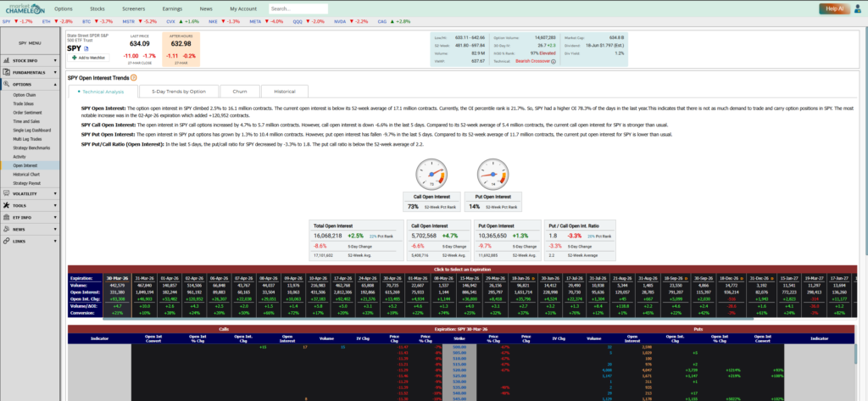Click the Volatility sidebar icon
The image size is (868, 401).
(7, 193)
